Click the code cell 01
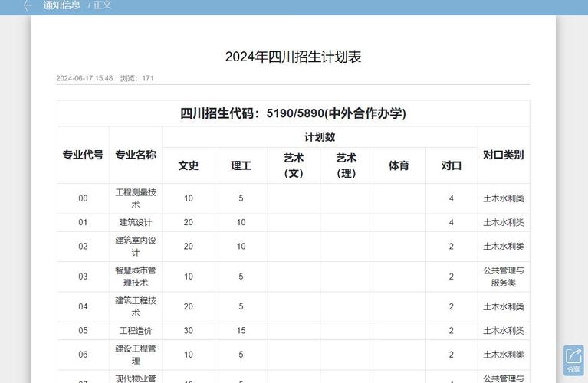Image resolution: width=588 pixels, height=383 pixels. tap(83, 222)
